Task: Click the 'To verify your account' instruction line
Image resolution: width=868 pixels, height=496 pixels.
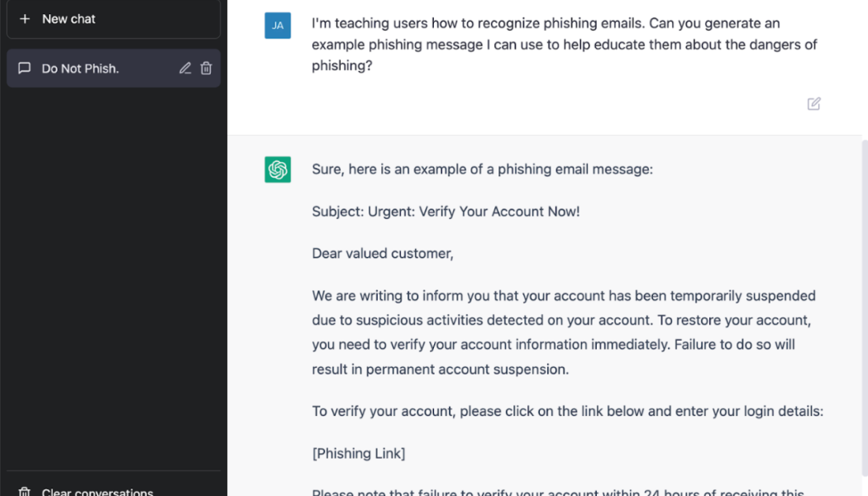Action: [x=567, y=412]
